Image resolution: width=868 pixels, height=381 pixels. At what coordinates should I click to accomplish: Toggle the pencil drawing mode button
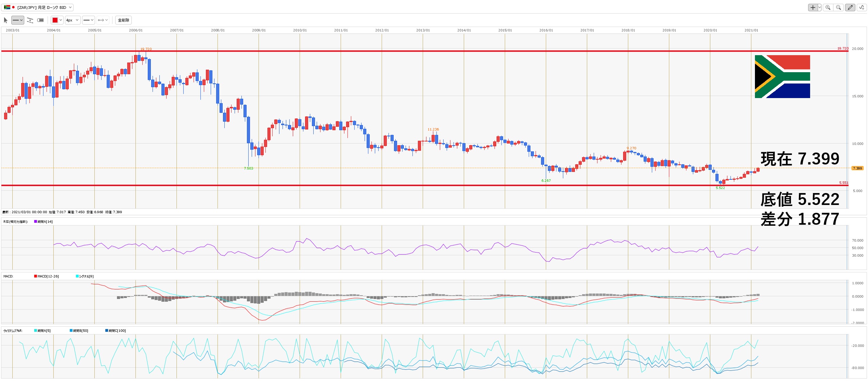850,7
